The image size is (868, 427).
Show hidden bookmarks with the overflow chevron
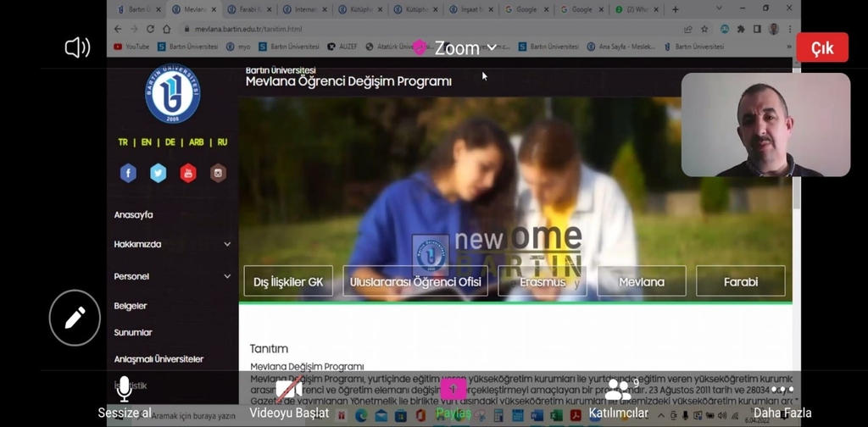click(x=789, y=47)
